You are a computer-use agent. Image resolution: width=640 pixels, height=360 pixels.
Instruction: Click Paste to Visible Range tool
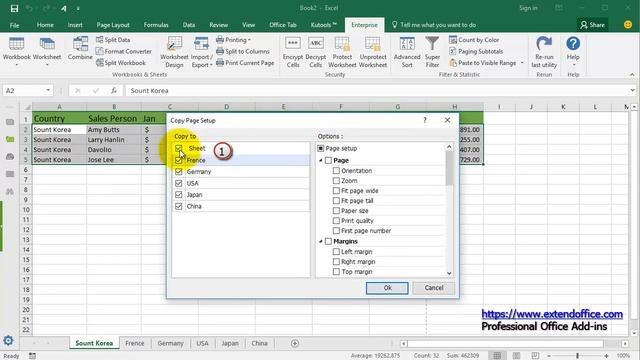(483, 63)
